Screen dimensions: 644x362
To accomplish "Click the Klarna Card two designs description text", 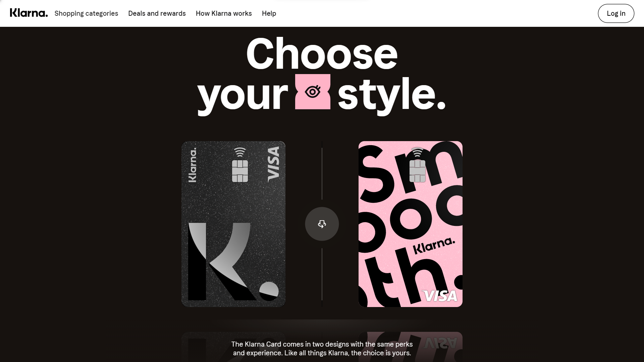I will [322, 349].
